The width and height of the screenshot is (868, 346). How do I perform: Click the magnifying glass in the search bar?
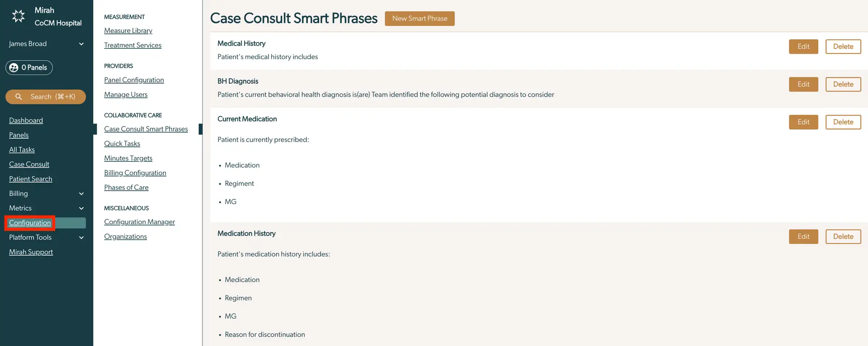click(x=19, y=97)
